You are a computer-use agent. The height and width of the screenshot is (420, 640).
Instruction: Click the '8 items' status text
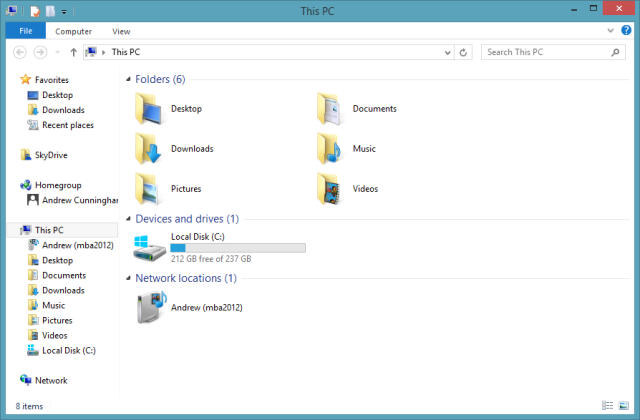tap(29, 407)
